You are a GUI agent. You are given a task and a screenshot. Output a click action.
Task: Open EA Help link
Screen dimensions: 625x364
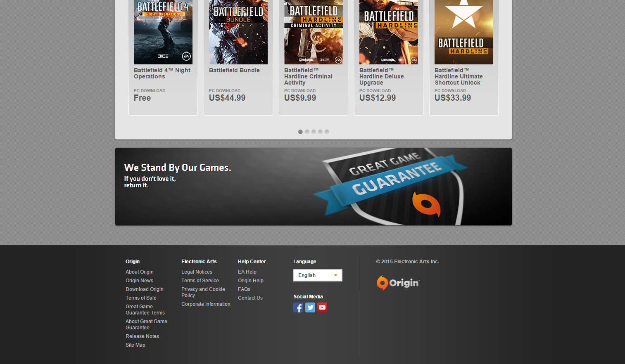click(x=247, y=272)
